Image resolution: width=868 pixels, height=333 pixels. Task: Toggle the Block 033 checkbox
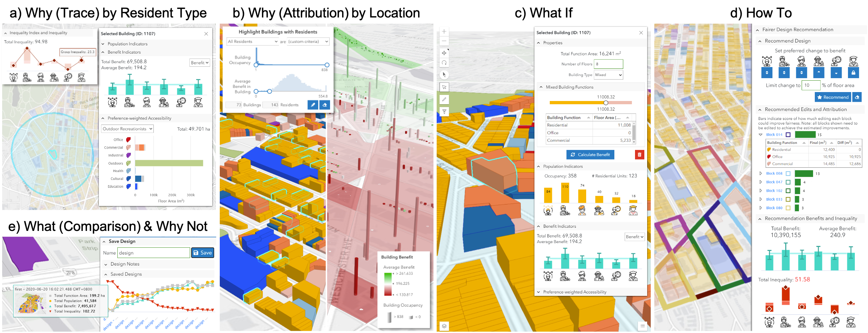(788, 199)
